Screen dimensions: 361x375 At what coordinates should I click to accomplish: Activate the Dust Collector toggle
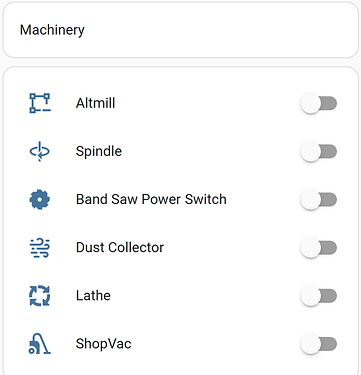coord(319,248)
